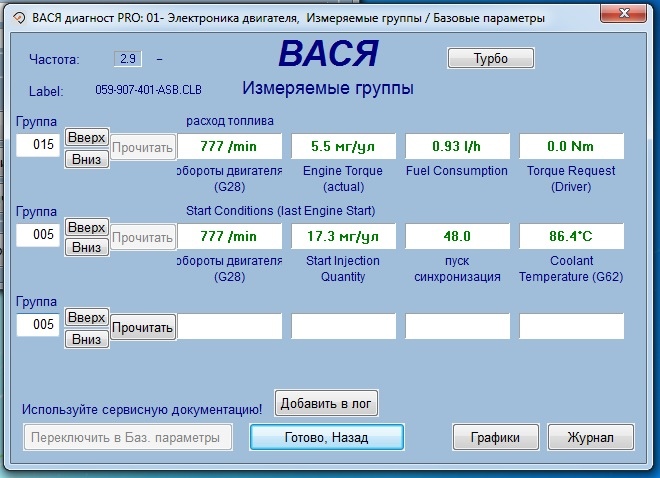The height and width of the screenshot is (478, 660).
Task: Click the group field beside Start Conditions row
Action: (x=38, y=235)
